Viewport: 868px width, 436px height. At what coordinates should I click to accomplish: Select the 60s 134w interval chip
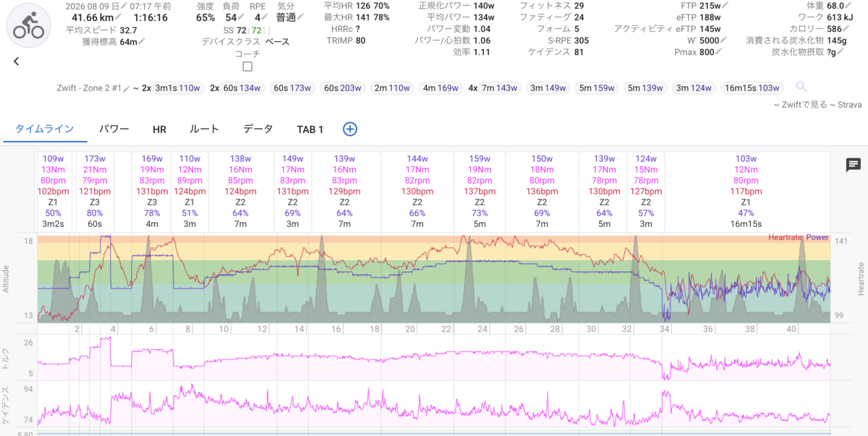[243, 88]
